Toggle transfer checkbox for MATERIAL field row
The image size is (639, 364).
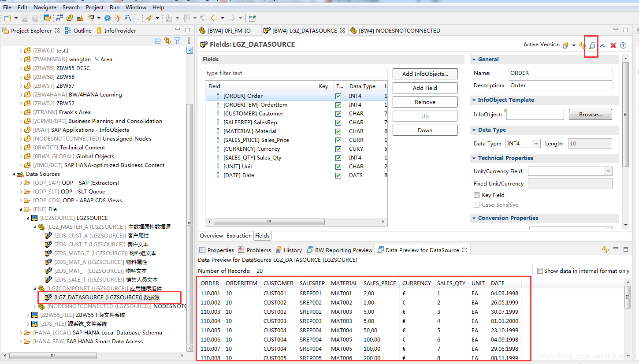click(338, 131)
